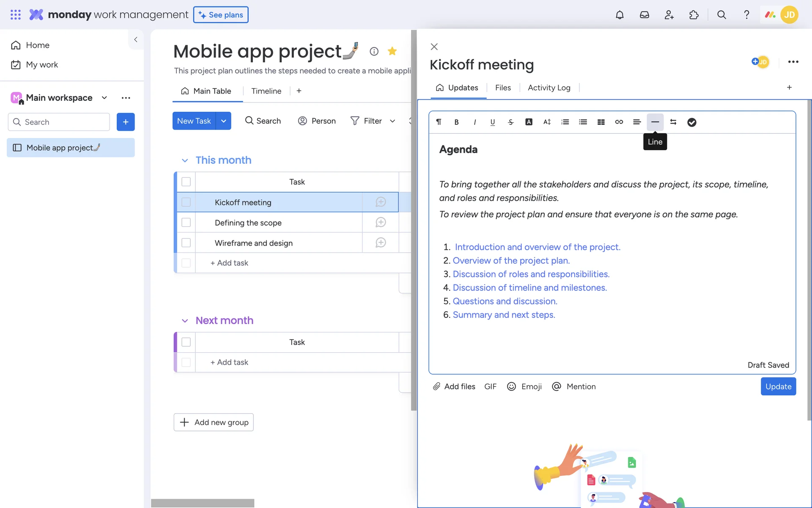Switch to the Activity Log tab
This screenshot has width=812, height=508.
549,88
